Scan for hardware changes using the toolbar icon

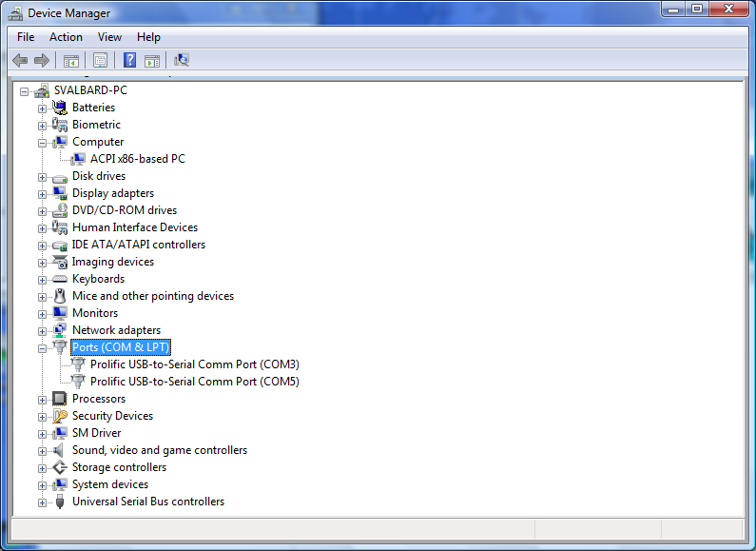pyautogui.click(x=181, y=60)
